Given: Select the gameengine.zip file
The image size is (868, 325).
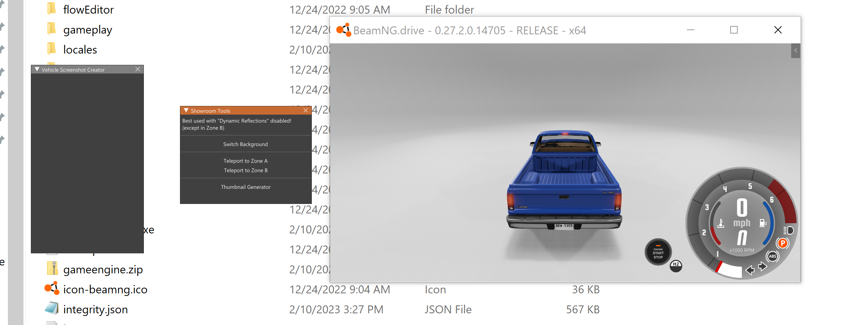Looking at the screenshot, I should (x=103, y=270).
